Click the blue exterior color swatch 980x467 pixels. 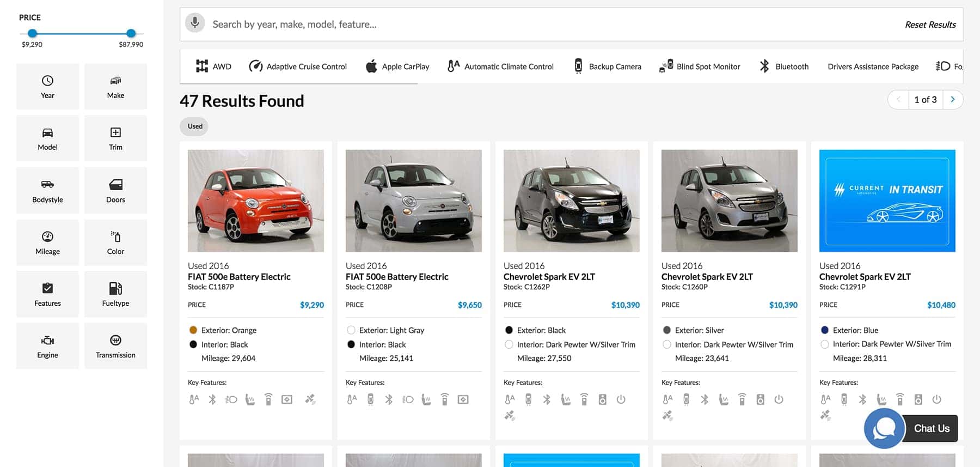825,330
